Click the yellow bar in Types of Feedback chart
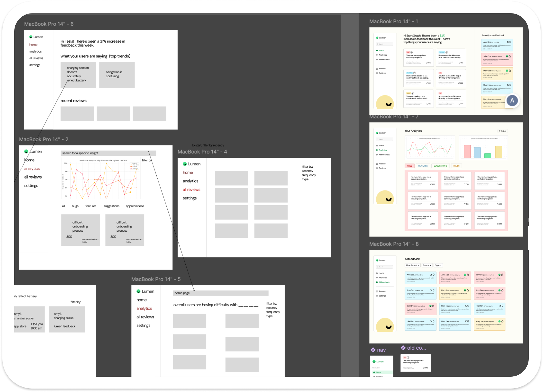This screenshot has height=392, width=543. tap(498, 152)
